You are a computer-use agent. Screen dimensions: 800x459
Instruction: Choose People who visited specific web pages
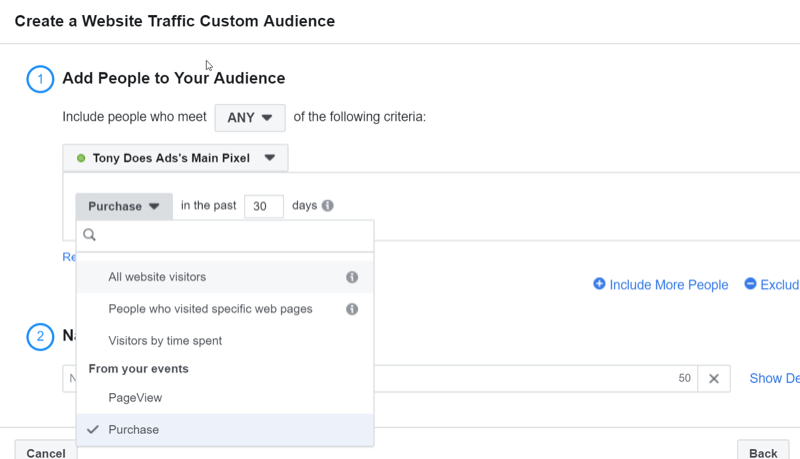210,309
